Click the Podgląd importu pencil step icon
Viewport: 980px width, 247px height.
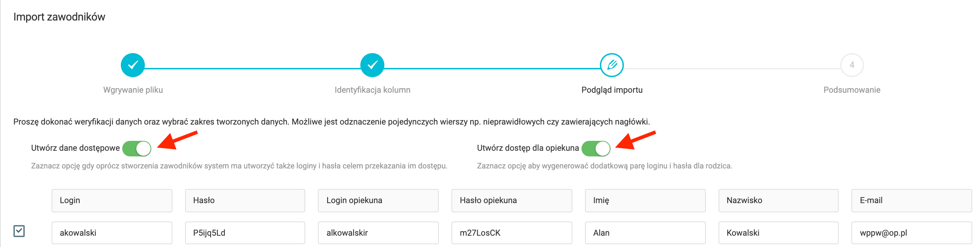click(x=612, y=65)
